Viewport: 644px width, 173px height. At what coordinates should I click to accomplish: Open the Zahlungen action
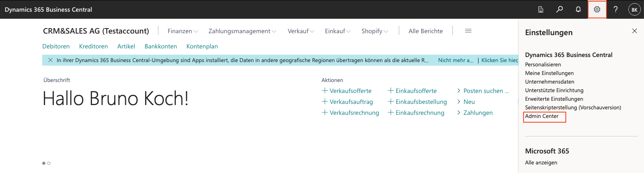click(478, 112)
